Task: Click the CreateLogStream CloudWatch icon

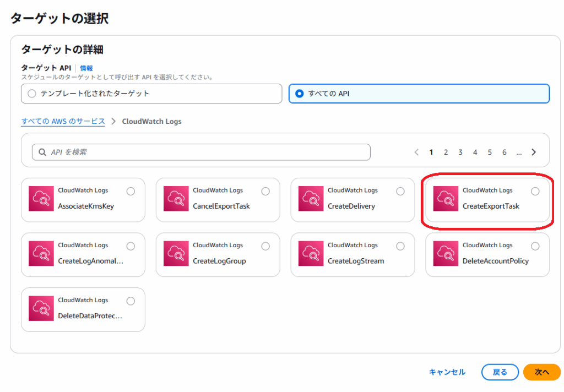Action: pos(311,254)
